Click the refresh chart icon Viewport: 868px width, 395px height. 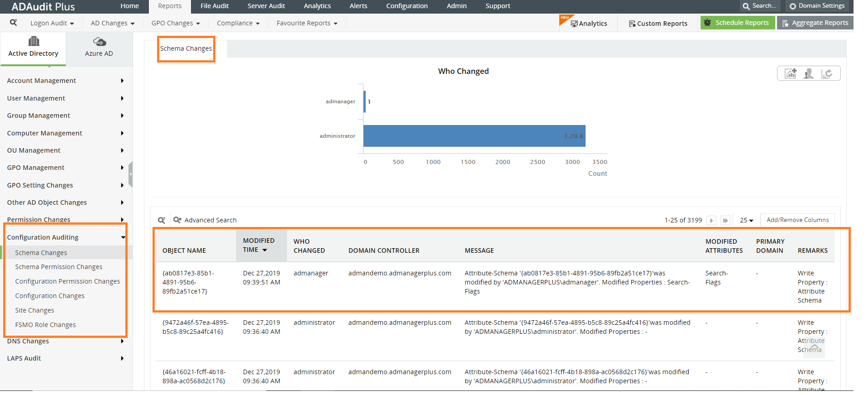point(827,73)
